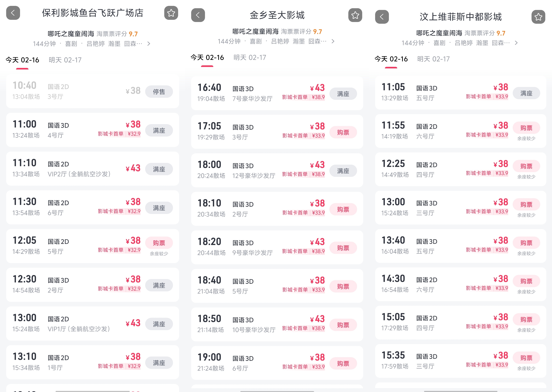Expand movie details chevron under 金乡圣大影城
The width and height of the screenshot is (552, 392).
pos(333,41)
